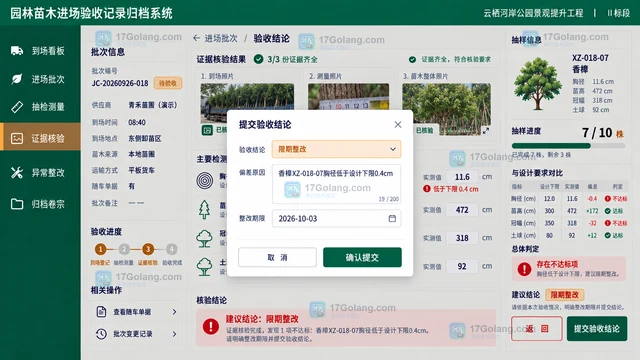
Task: Open 到场看板 truck icon in sidebar
Action: [x=17, y=51]
